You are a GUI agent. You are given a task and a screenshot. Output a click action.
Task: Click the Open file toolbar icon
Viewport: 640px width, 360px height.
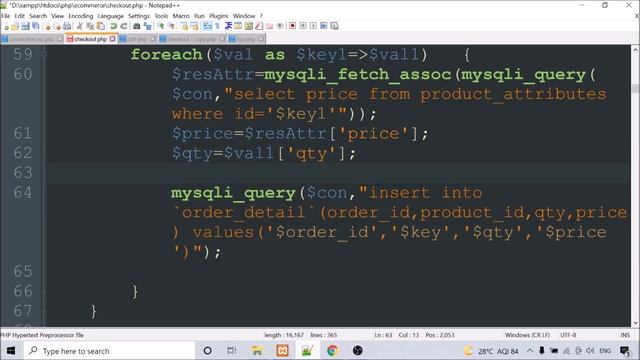tap(15, 26)
